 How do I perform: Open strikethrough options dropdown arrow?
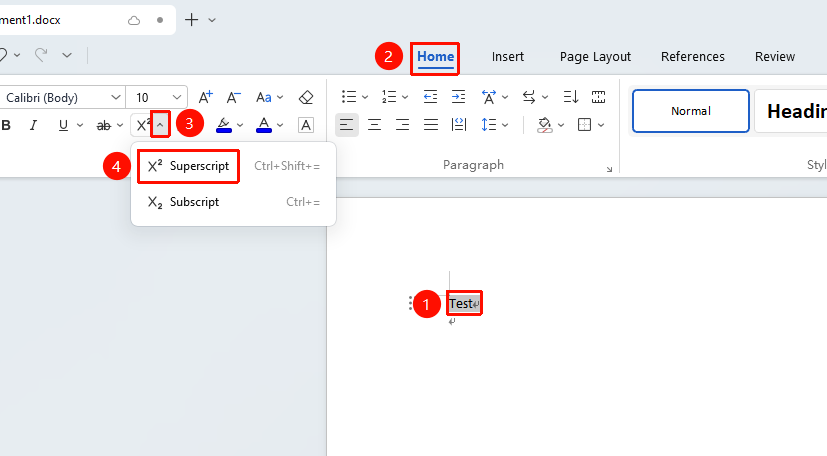point(120,125)
